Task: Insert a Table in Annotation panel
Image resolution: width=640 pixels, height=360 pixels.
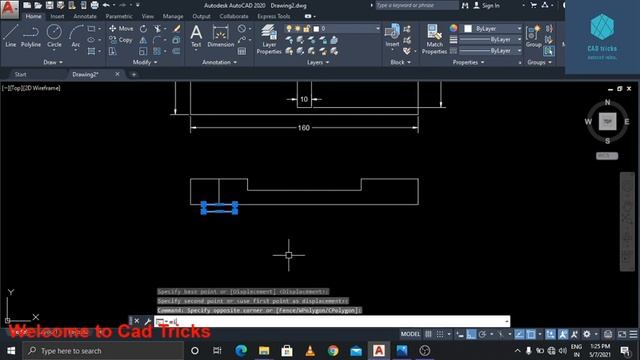Action: point(242,51)
